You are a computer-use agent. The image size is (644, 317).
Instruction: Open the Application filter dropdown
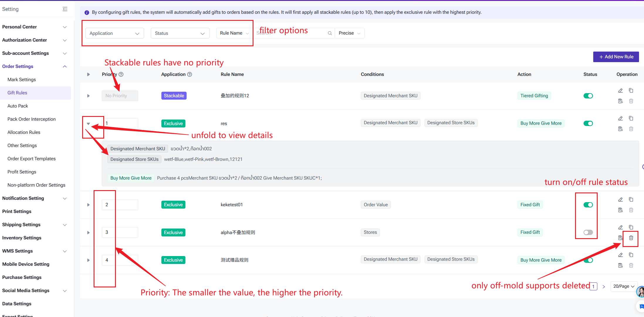[114, 33]
